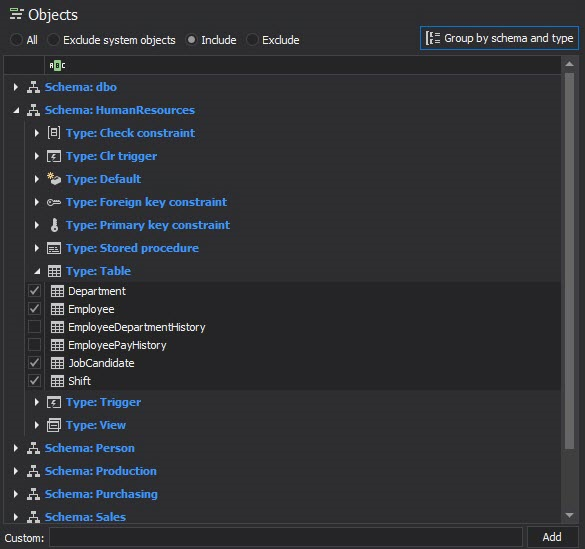
Task: Click the HumanResources schema icon
Action: [33, 110]
